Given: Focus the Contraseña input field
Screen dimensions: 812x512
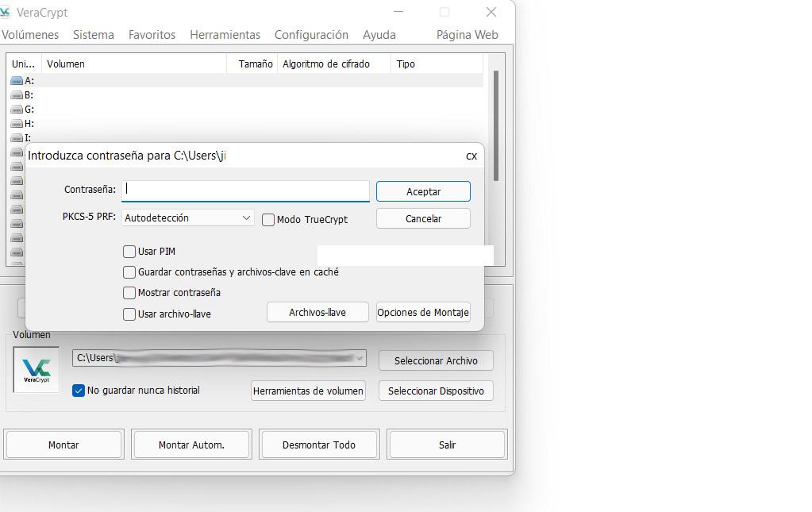Looking at the screenshot, I should click(x=246, y=191).
